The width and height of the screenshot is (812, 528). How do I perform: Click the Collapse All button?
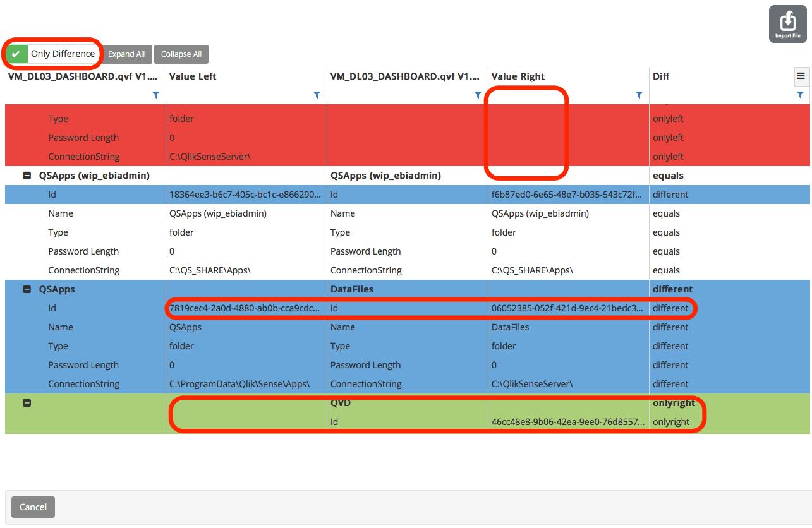pyautogui.click(x=181, y=54)
